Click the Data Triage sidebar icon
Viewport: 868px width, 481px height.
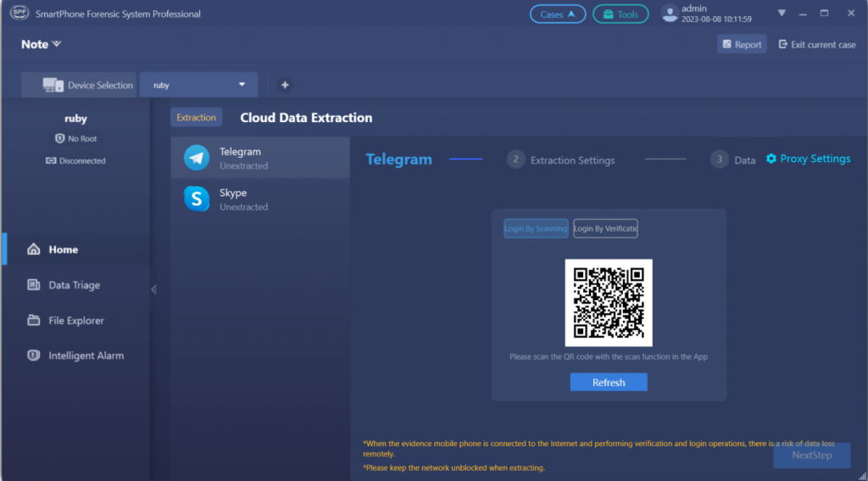(34, 285)
